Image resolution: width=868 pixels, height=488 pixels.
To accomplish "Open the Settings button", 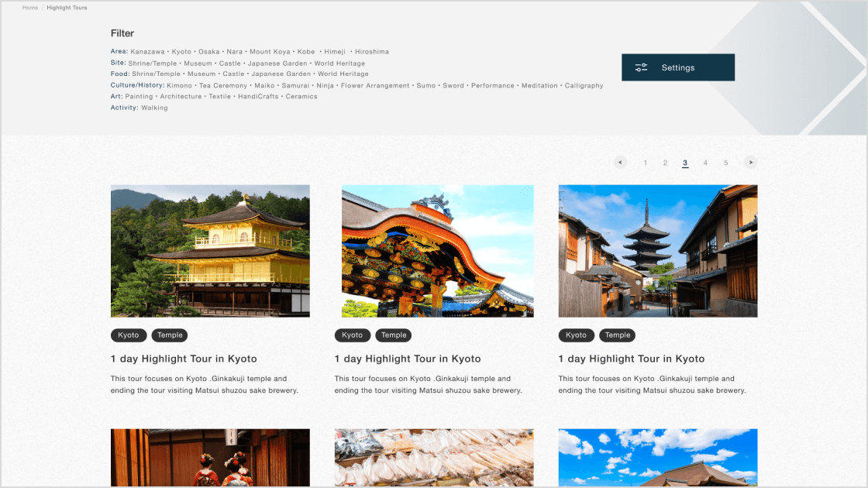I will point(678,67).
